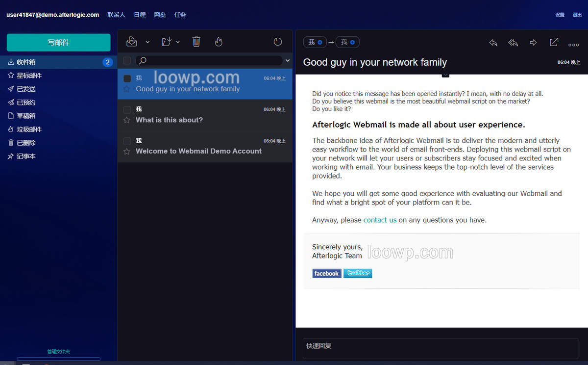This screenshot has width=588, height=365.
Task: Open the 收件箱 inbox folder
Action: pos(58,62)
